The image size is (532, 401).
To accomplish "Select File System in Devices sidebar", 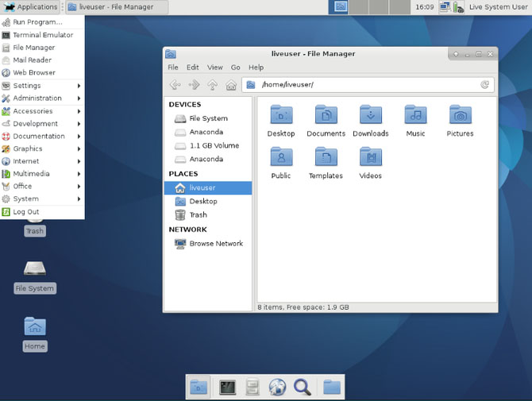I will click(x=208, y=118).
